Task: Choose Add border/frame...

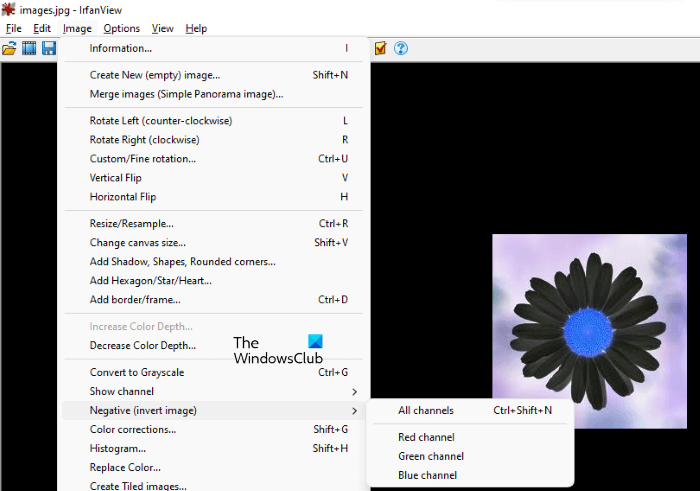Action: 213,300
